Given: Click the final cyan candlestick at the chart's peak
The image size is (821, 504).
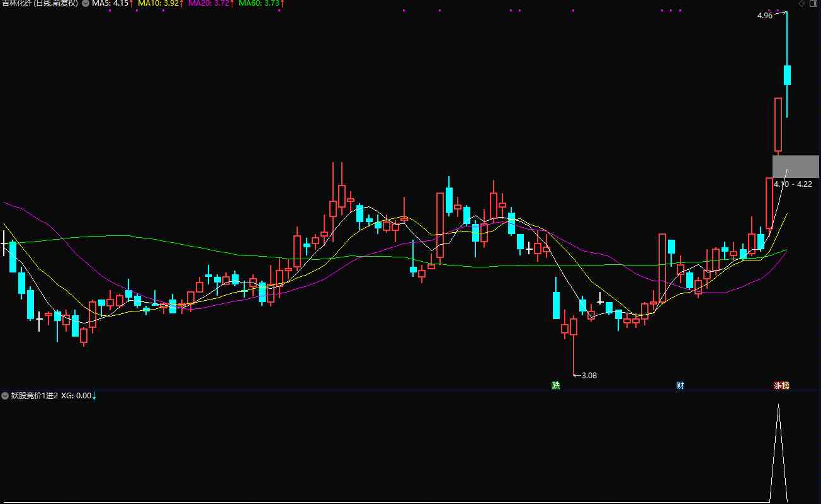Looking at the screenshot, I should click(787, 74).
